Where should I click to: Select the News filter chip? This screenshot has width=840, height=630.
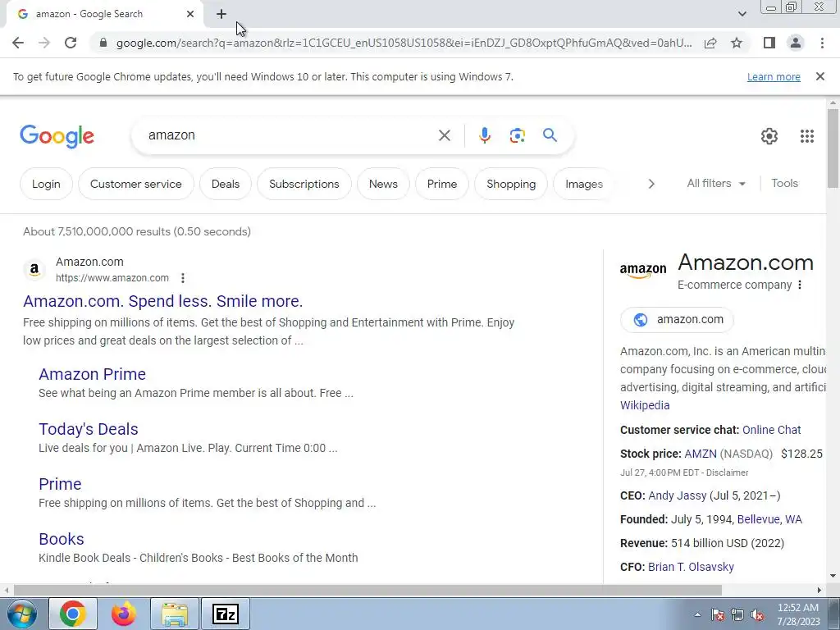pyautogui.click(x=384, y=184)
